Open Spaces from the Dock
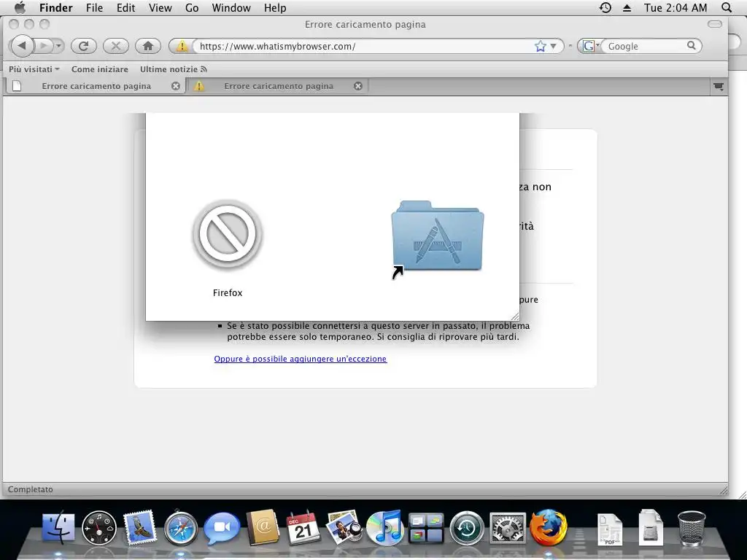The width and height of the screenshot is (747, 560). [x=426, y=528]
